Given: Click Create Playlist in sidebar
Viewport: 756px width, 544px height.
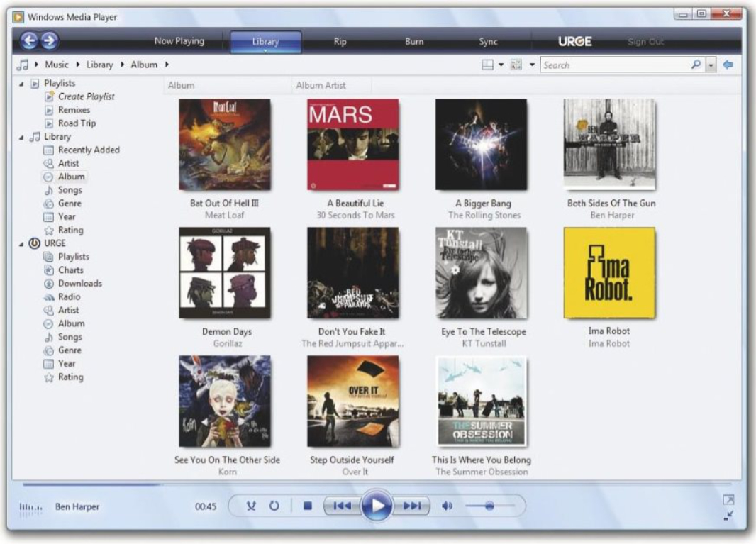Looking at the screenshot, I should tap(87, 96).
